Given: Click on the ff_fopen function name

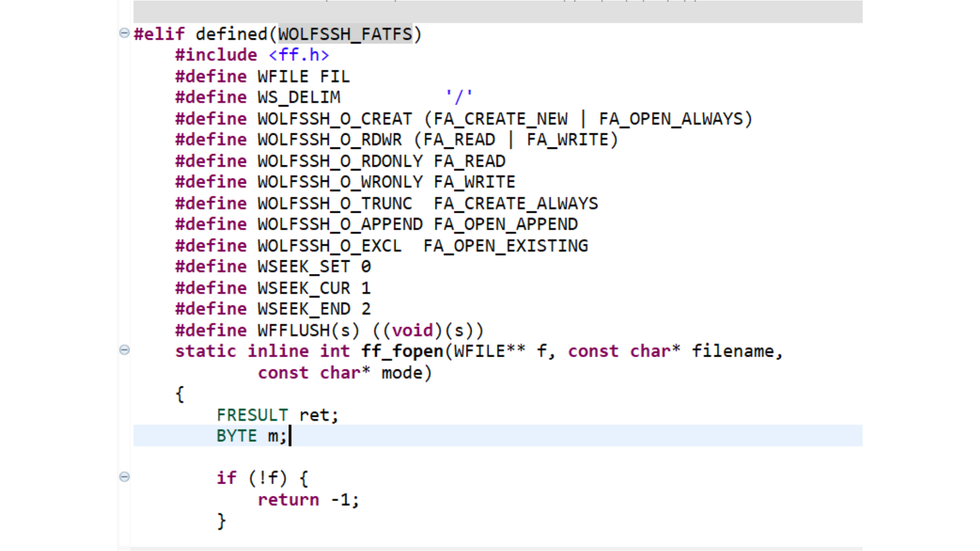Looking at the screenshot, I should tap(402, 352).
